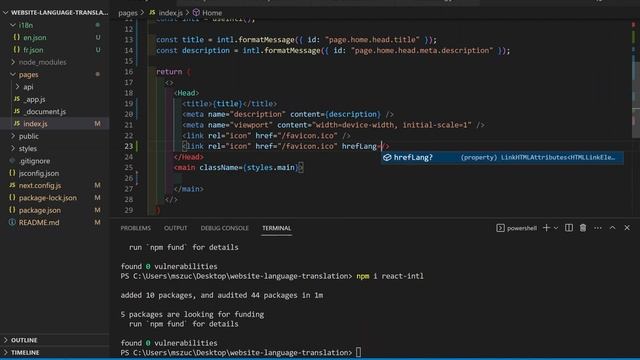Collapse the pages folder
The width and height of the screenshot is (640, 360).
(13, 75)
